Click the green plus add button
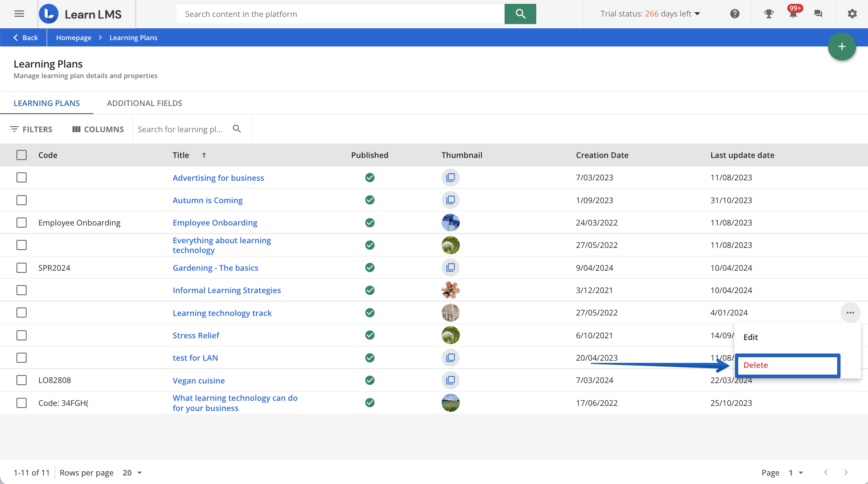The image size is (868, 484). coord(842,46)
